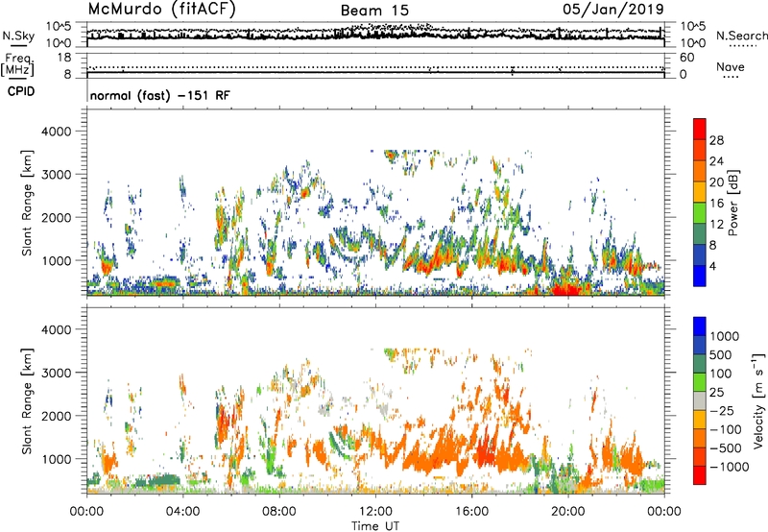The image size is (768, 532).
Task: Click the 'Freq. [MHz]' label
Action: 17,64
